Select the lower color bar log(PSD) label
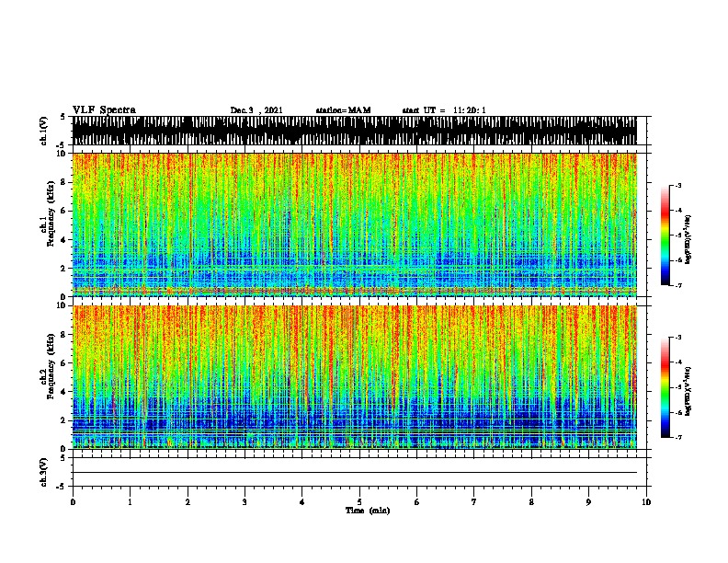 click(x=688, y=391)
